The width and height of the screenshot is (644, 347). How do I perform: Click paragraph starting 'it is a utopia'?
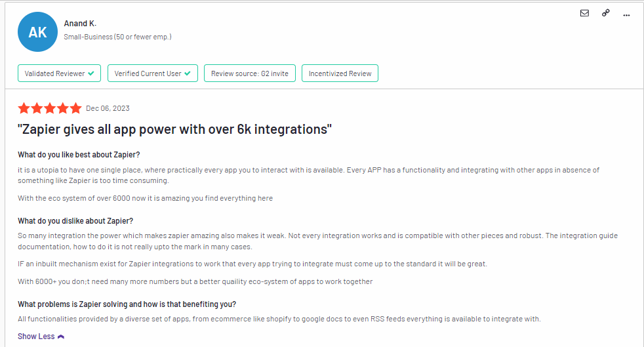[308, 175]
